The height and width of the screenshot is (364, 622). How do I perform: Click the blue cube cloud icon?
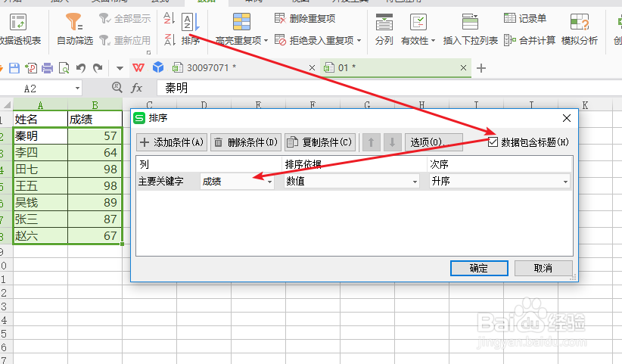point(158,67)
